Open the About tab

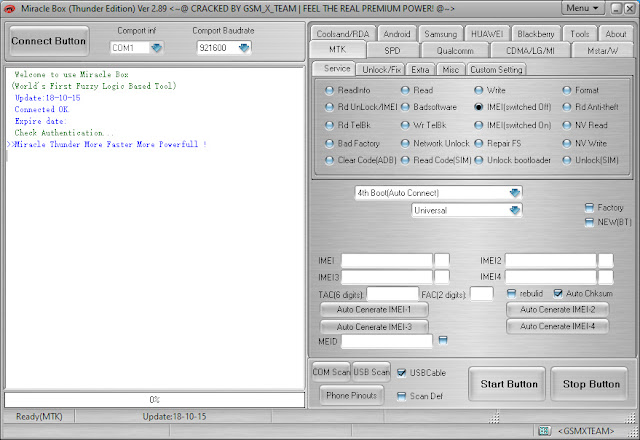click(x=616, y=34)
